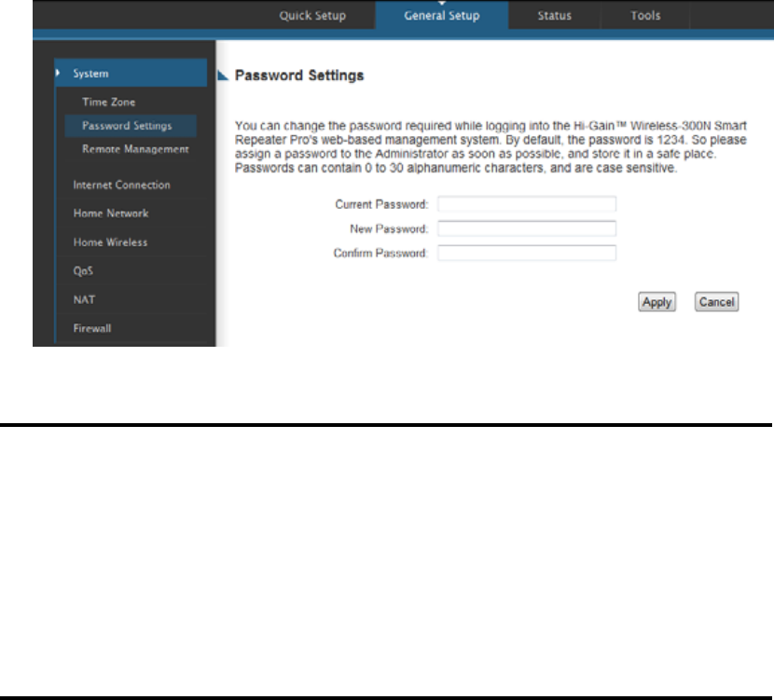Select Password Settings in sidebar
The width and height of the screenshot is (774, 700).
131,126
